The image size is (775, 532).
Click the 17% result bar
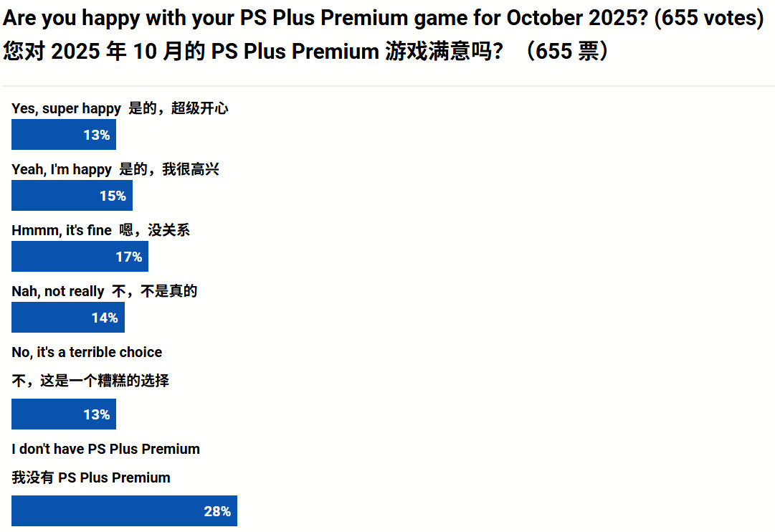[80, 257]
